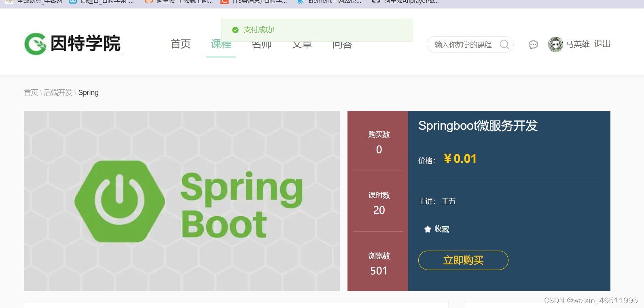The image size is (644, 308).
Task: Select Spring in the breadcrumb
Action: pyautogui.click(x=88, y=93)
